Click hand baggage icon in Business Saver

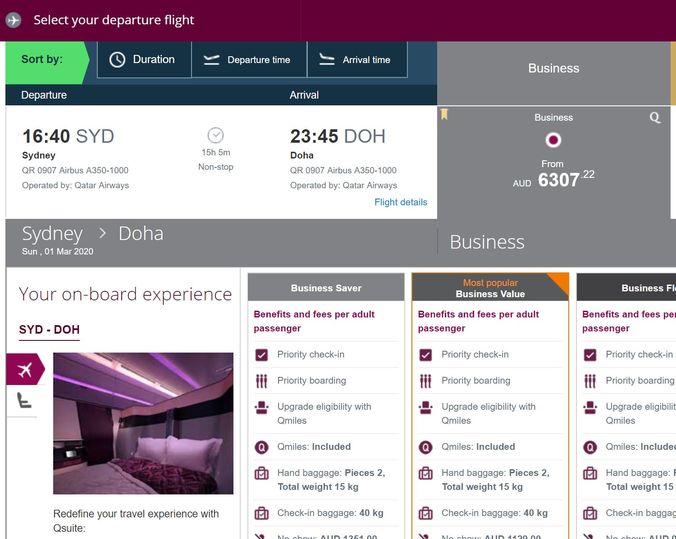coord(261,473)
